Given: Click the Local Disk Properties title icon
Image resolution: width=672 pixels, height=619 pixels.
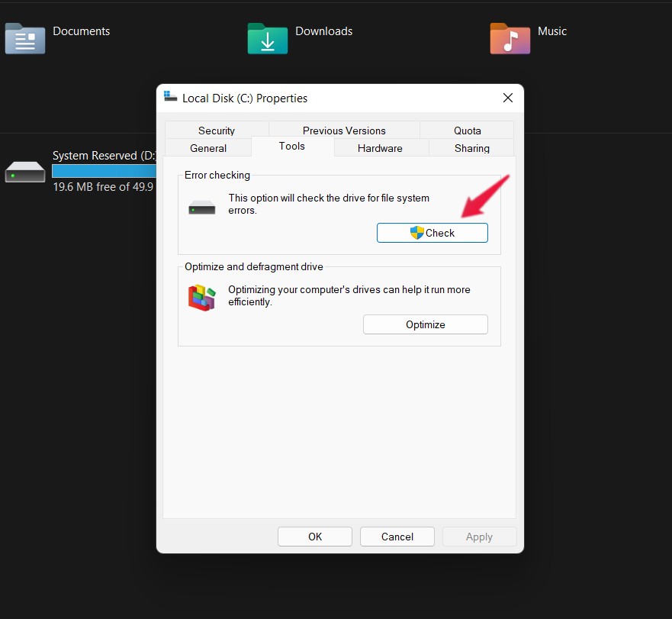Looking at the screenshot, I should click(171, 98).
